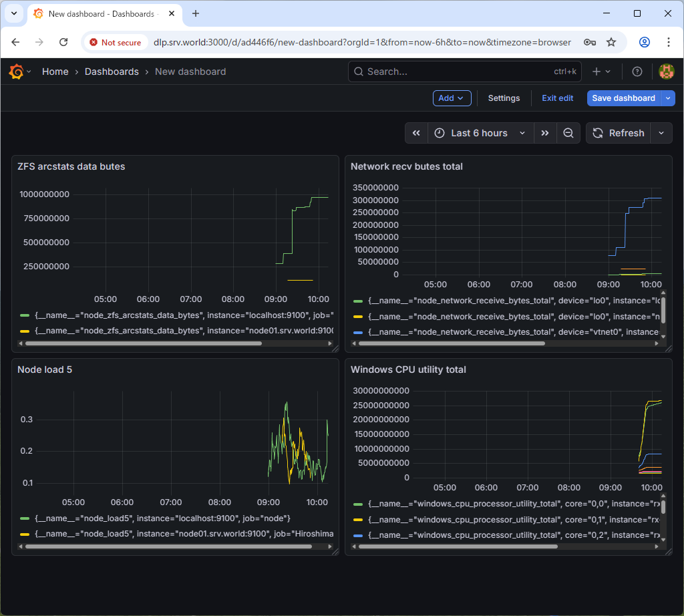Open the Add dropdown button
The width and height of the screenshot is (684, 616).
452,98
